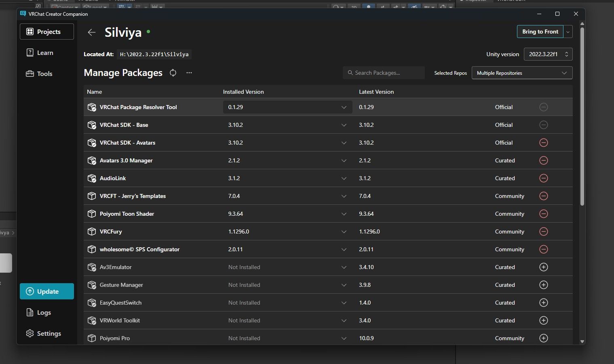
Task: Select the VRWorld Toolkit package name
Action: [x=120, y=320]
